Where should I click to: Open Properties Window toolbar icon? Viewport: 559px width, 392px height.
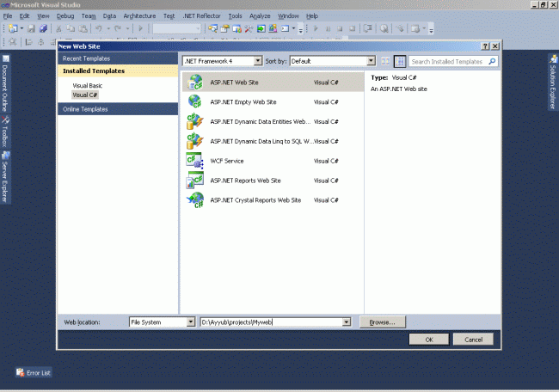pyautogui.click(x=225, y=28)
